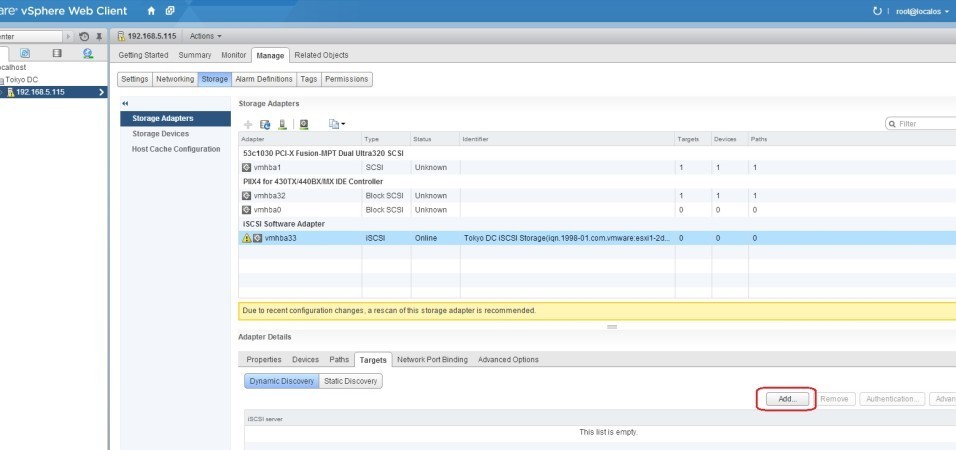Switch to Networking inventory tab icon
The image size is (956, 450).
(88, 54)
